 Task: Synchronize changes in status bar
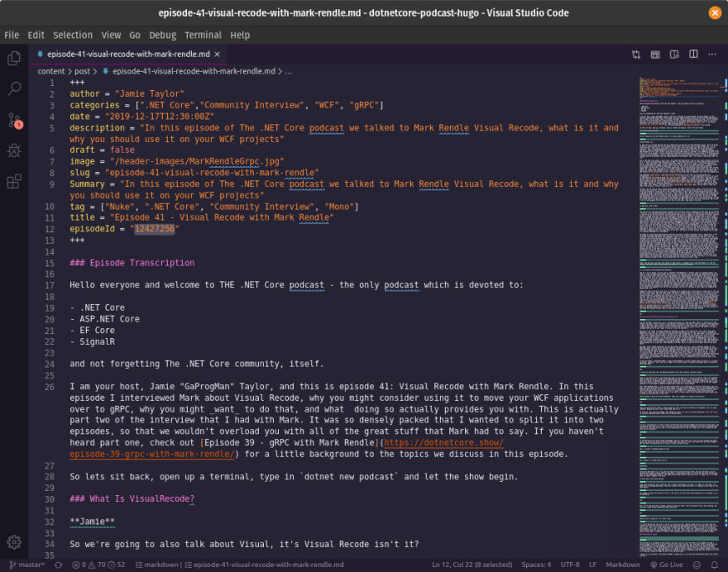coord(59,565)
